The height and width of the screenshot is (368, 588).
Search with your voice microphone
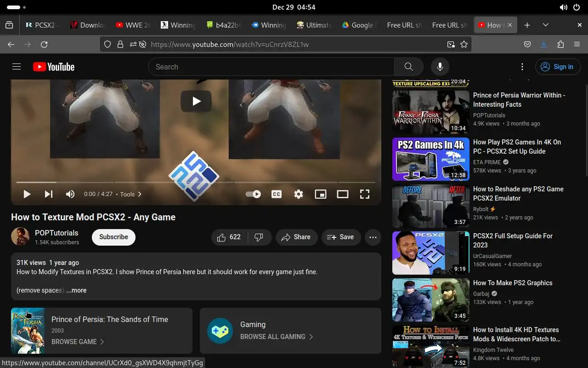click(x=440, y=67)
